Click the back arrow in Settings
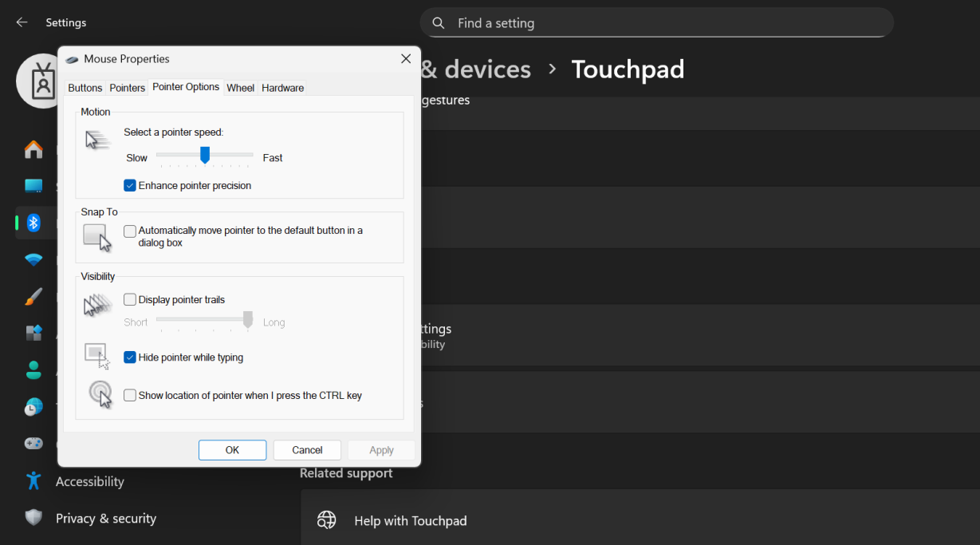This screenshot has height=545, width=980. [22, 22]
